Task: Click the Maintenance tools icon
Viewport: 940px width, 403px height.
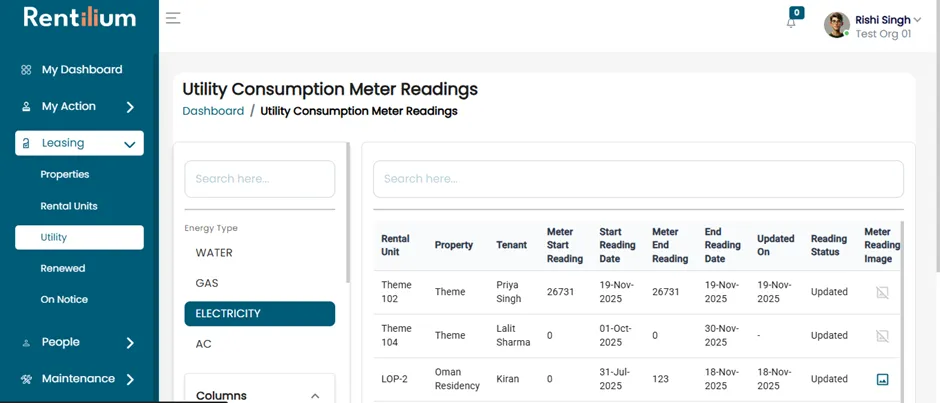Action: point(26,379)
